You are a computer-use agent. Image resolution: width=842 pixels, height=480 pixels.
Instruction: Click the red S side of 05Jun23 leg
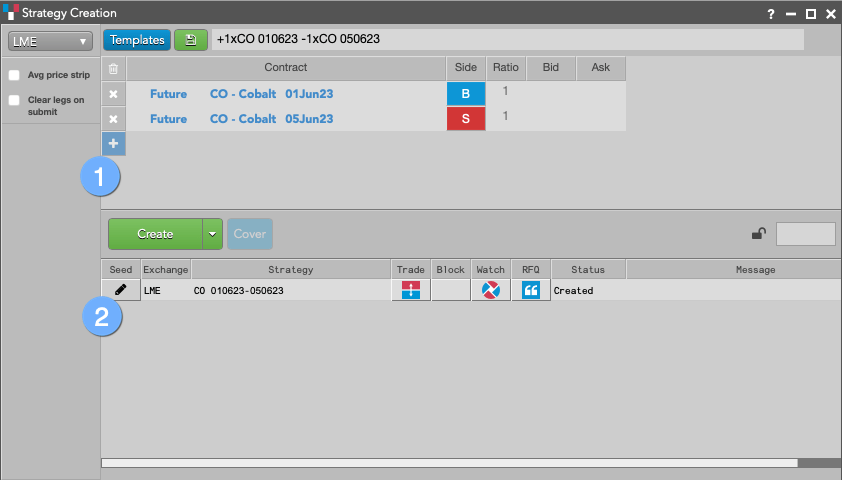pyautogui.click(x=466, y=119)
